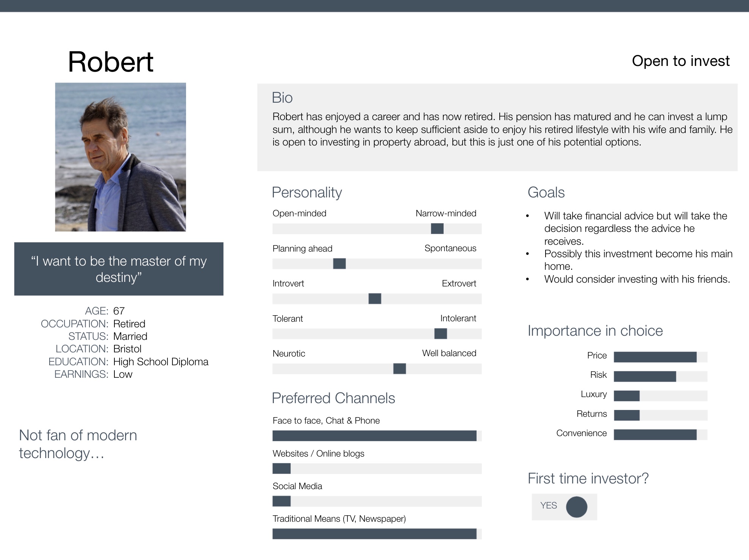Click the Introvert/Extrovert slider handle
Image resolution: width=749 pixels, height=560 pixels.
coord(375,299)
